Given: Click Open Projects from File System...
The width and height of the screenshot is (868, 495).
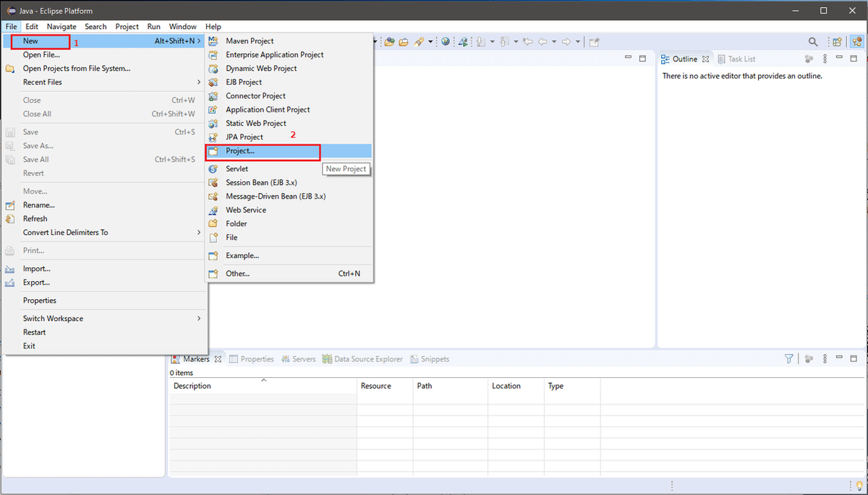Looking at the screenshot, I should click(x=105, y=68).
